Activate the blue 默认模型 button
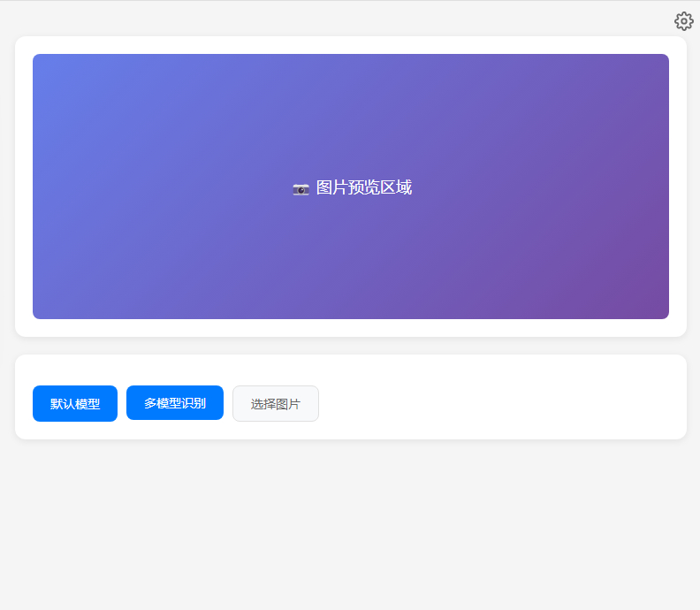 75,404
